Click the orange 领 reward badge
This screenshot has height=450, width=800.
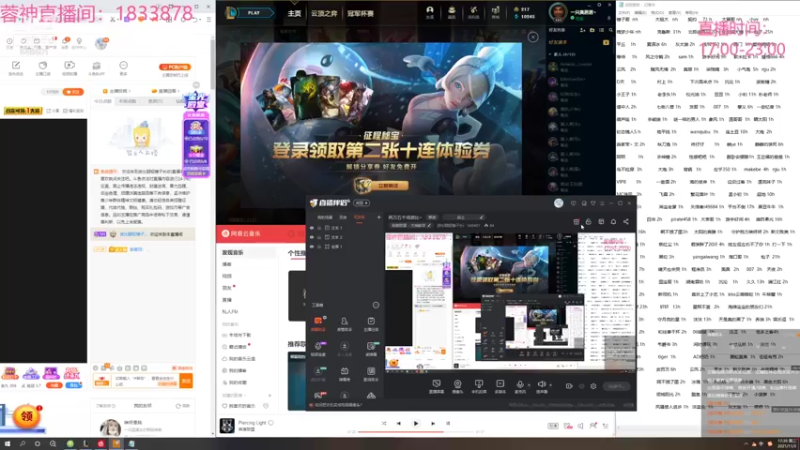tap(27, 417)
